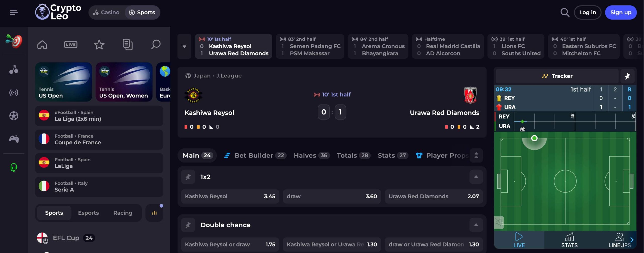
Task: Open casino cherries icon in sidebar
Action: click(14, 69)
